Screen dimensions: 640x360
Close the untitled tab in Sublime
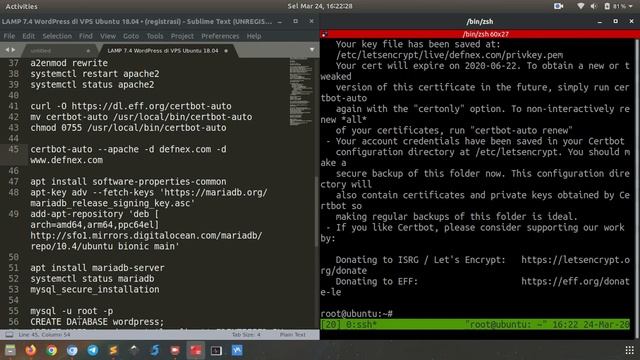click(x=88, y=51)
